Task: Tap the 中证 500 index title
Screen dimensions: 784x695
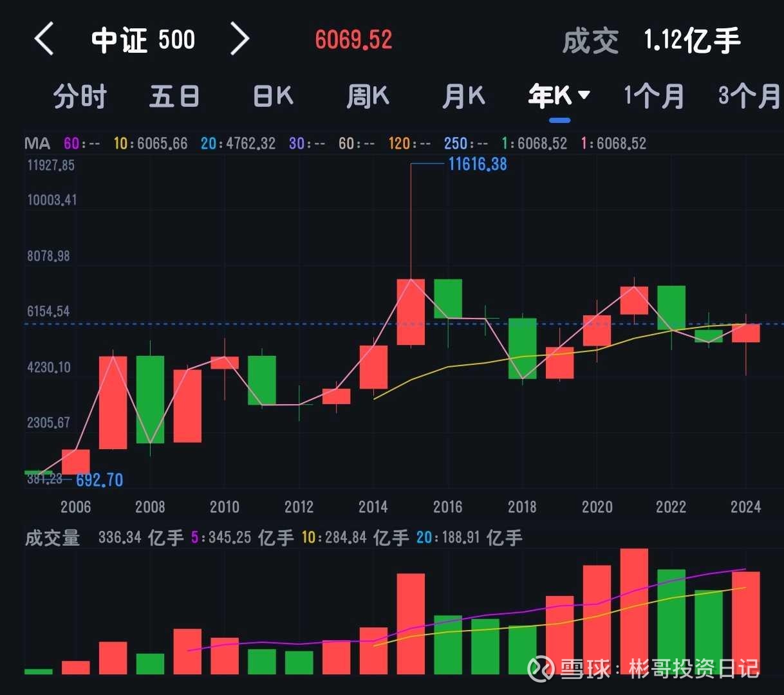Action: pos(143,40)
